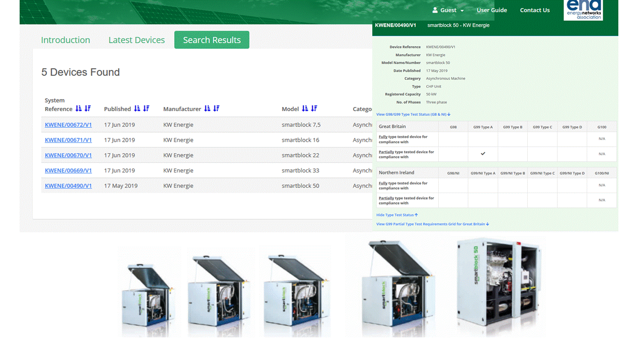Expand the G99 Partial Type Test Requirements Grid
Viewport: 644px width, 362px height.
tap(432, 224)
